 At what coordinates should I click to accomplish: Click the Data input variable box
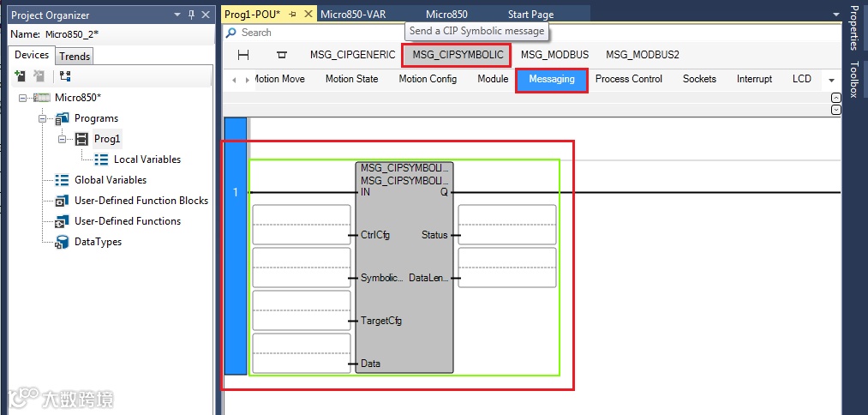click(x=301, y=353)
